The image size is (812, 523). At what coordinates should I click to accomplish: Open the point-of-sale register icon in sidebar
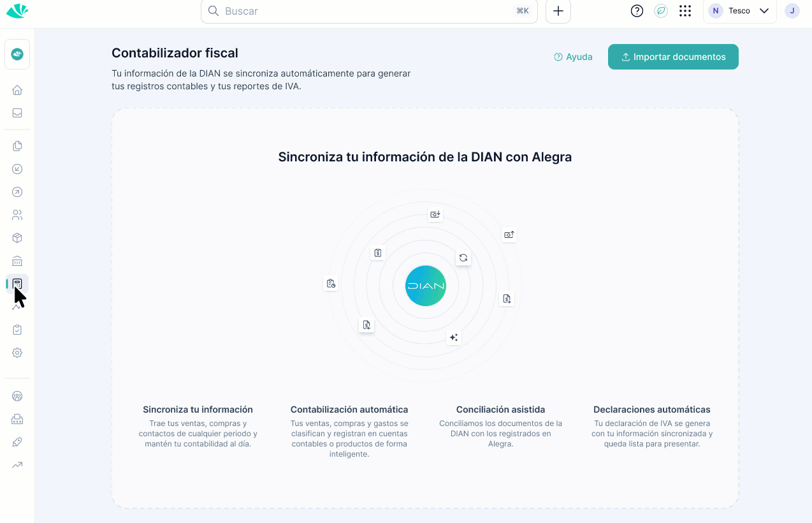tap(17, 419)
